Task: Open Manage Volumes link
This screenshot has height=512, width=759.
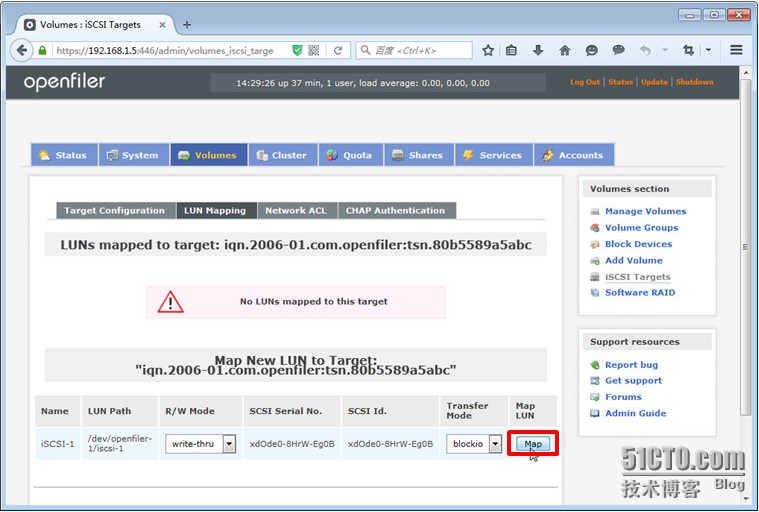Action: (x=645, y=211)
